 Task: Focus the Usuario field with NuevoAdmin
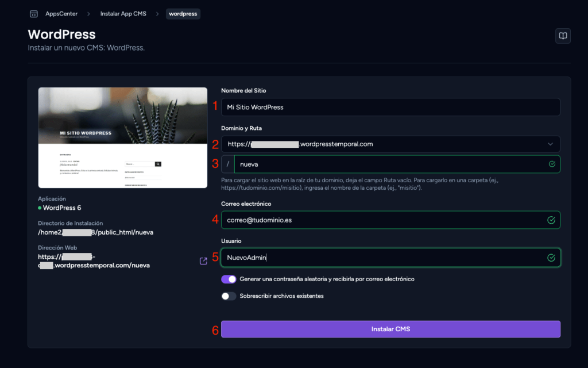point(390,258)
